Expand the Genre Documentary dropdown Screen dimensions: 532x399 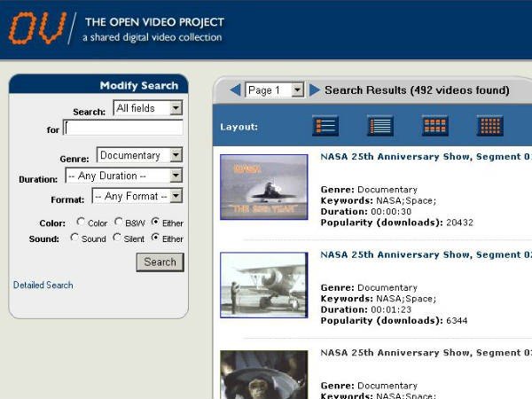click(140, 155)
